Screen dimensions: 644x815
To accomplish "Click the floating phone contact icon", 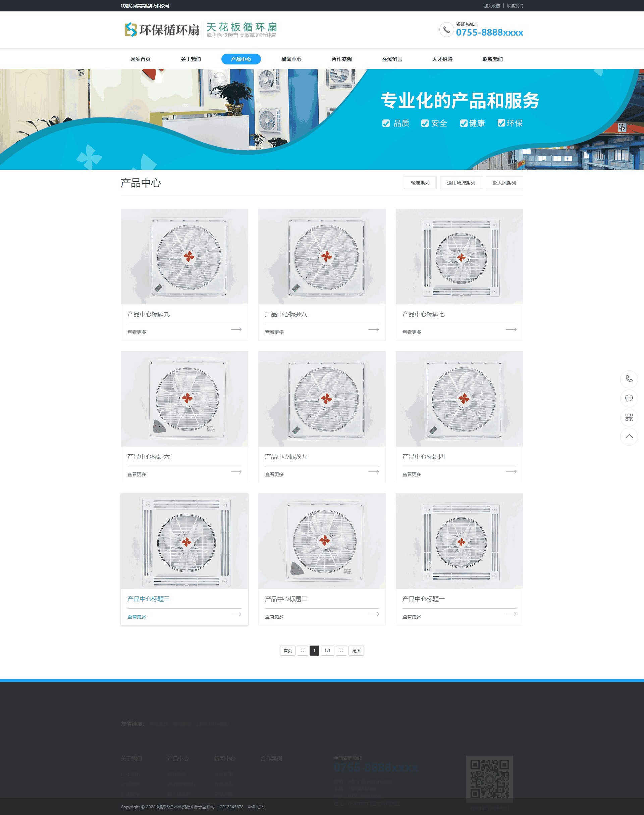I will pyautogui.click(x=629, y=379).
